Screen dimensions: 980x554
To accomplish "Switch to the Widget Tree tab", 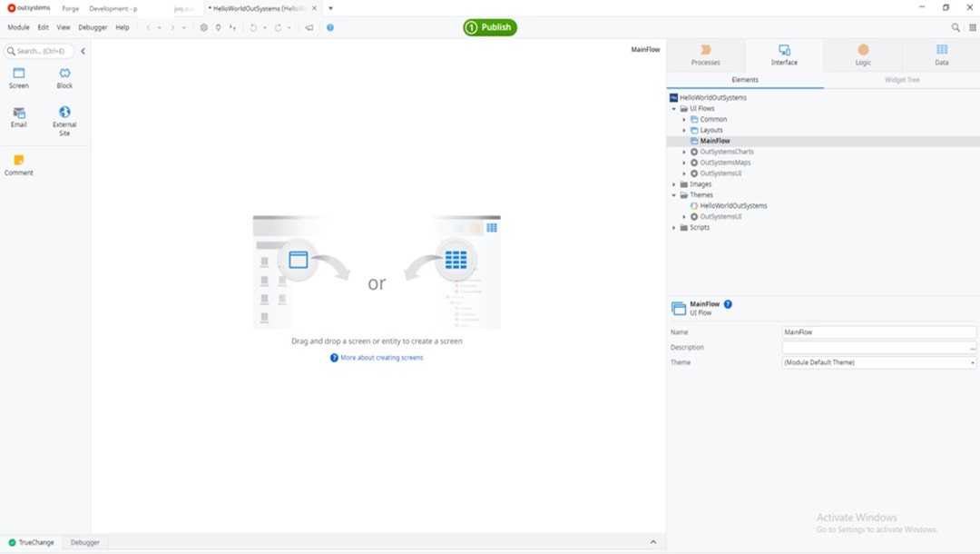I will click(x=902, y=80).
